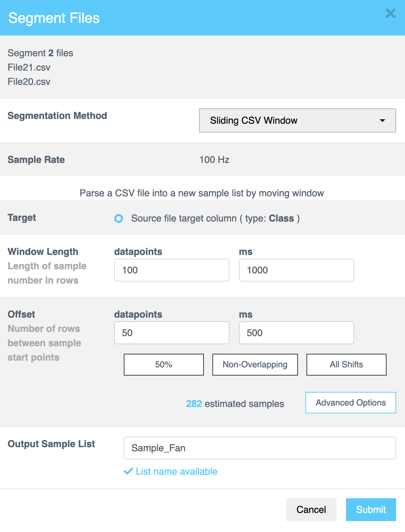
Task: Click the Window Length ms field showing 1000
Action: [296, 270]
